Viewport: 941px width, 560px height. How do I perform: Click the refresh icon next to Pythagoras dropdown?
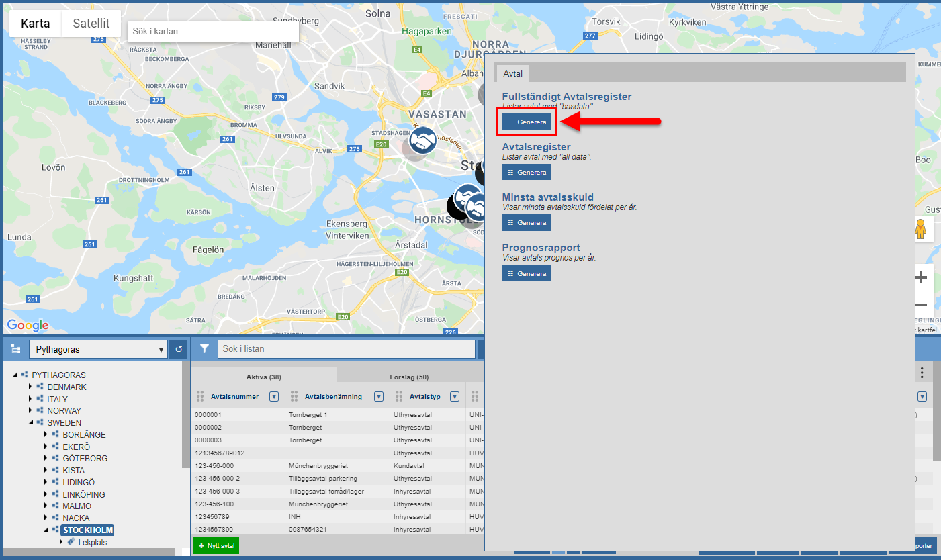pyautogui.click(x=179, y=349)
